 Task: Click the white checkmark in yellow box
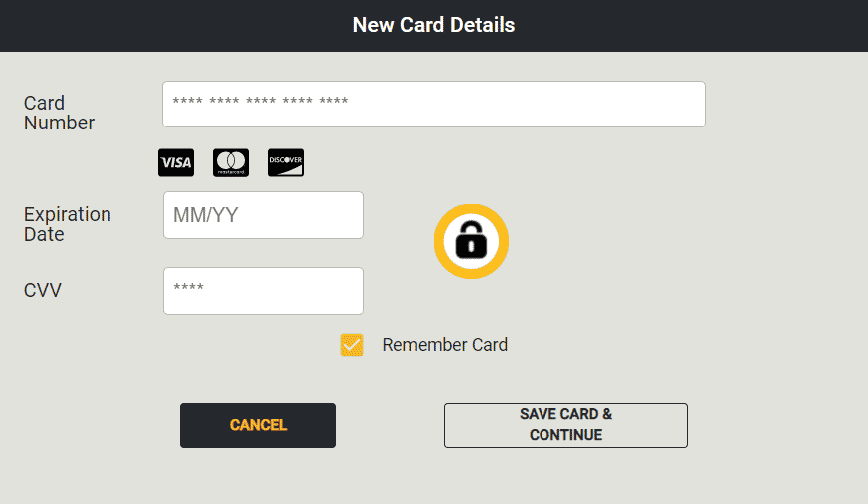point(352,345)
